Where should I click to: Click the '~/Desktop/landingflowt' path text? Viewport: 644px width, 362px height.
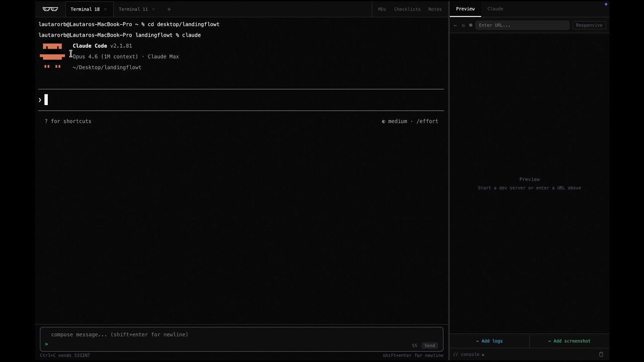pos(107,67)
